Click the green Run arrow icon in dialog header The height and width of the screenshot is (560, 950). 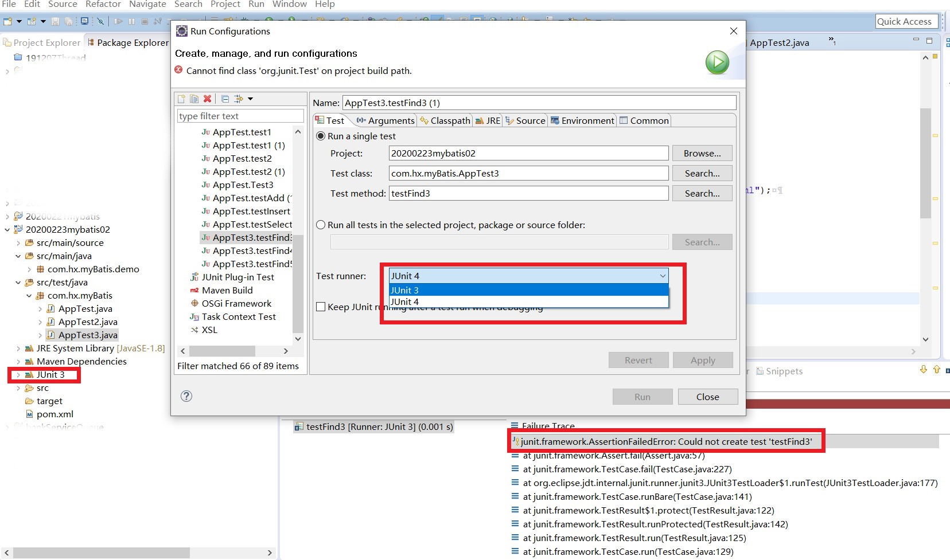click(717, 62)
